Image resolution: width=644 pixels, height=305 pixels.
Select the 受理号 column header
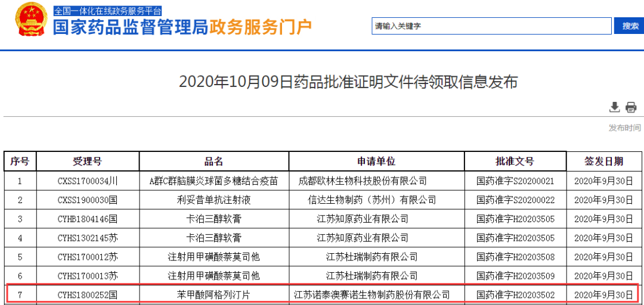coord(88,161)
